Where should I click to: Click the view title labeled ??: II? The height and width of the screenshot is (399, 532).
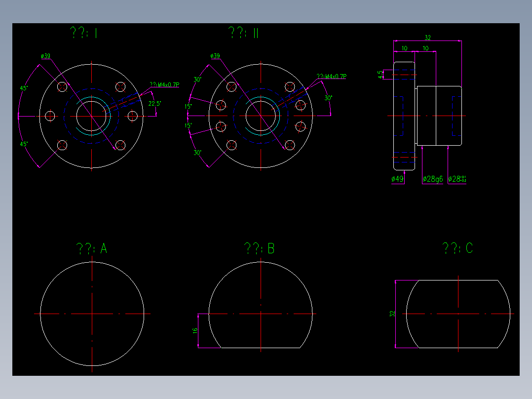[x=243, y=33]
